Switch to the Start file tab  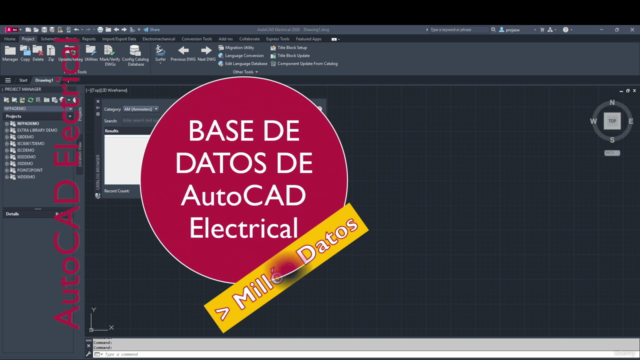[x=23, y=80]
